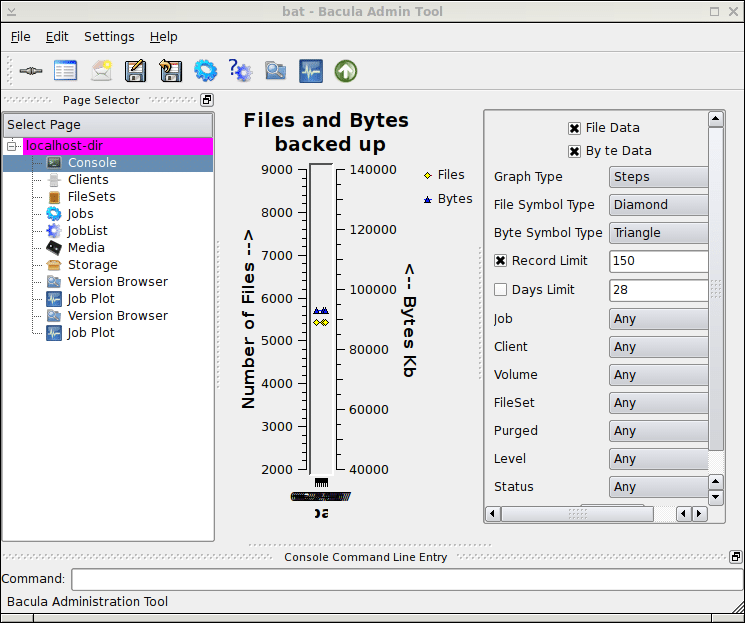Collapse the localhost-dir tree node
This screenshot has width=745, height=623.
click(13, 146)
